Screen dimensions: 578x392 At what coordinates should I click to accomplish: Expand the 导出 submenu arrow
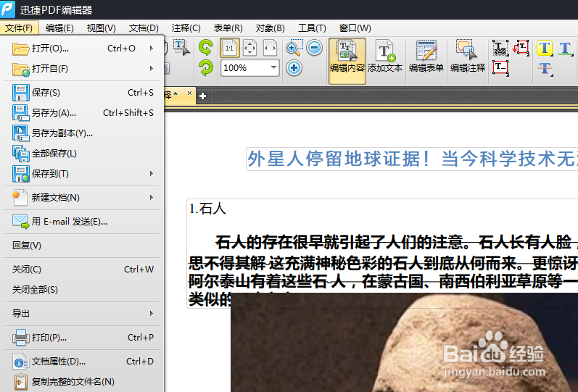[152, 314]
